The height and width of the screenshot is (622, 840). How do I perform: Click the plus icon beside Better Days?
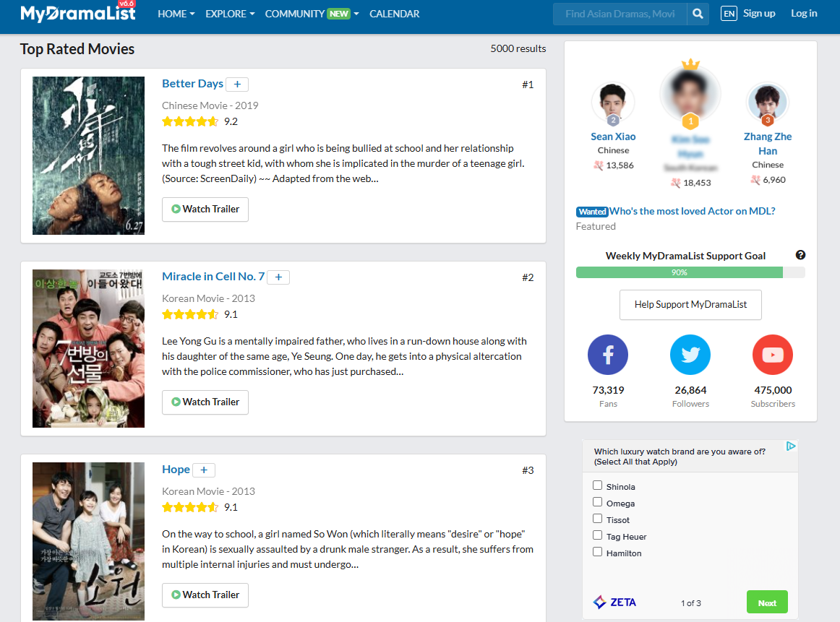click(x=237, y=85)
